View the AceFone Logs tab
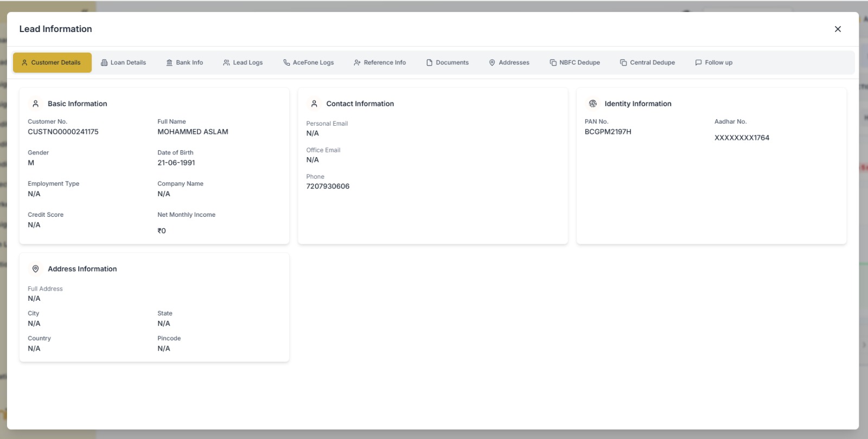This screenshot has height=439, width=868. (x=308, y=62)
